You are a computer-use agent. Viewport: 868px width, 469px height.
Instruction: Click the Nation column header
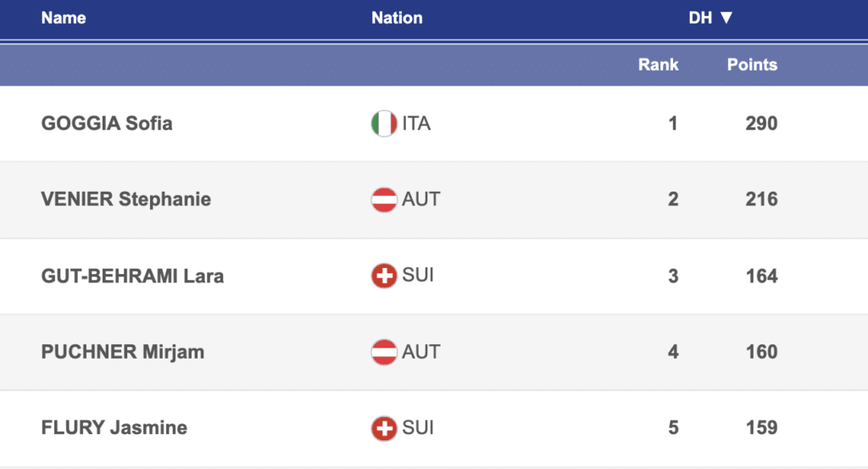[397, 18]
